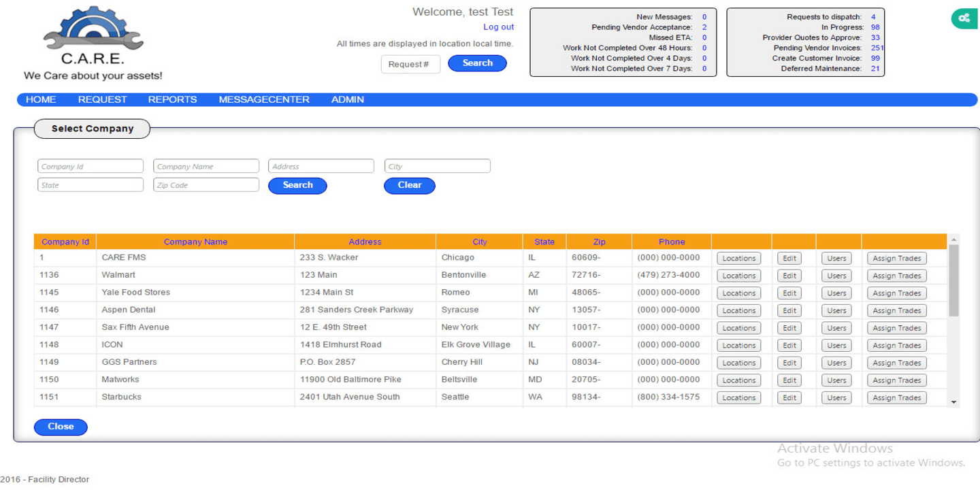980x490 pixels.
Task: Click the State filter field
Action: pos(91,185)
